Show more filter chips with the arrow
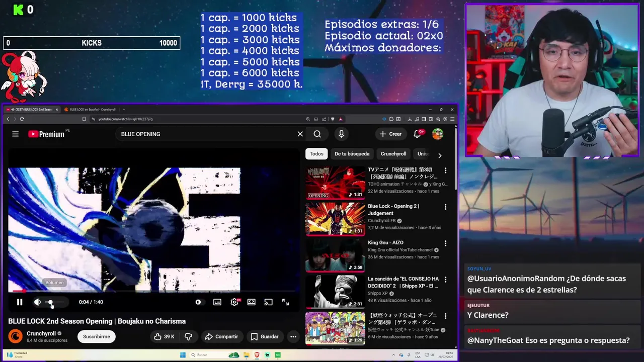Image resolution: width=644 pixels, height=362 pixels. tap(440, 155)
